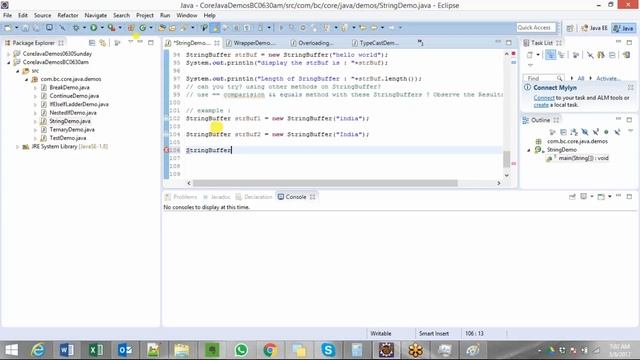Open the Run icon dropdown arrow
The height and width of the screenshot is (360, 640).
coord(102,28)
